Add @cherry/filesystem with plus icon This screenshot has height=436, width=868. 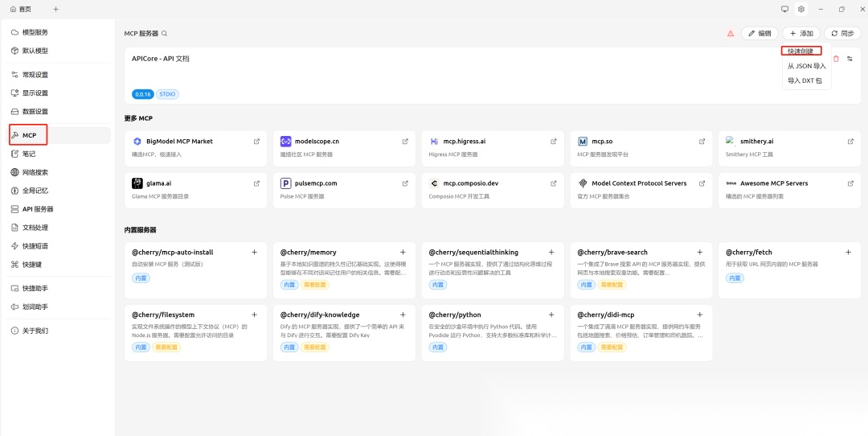tap(255, 315)
